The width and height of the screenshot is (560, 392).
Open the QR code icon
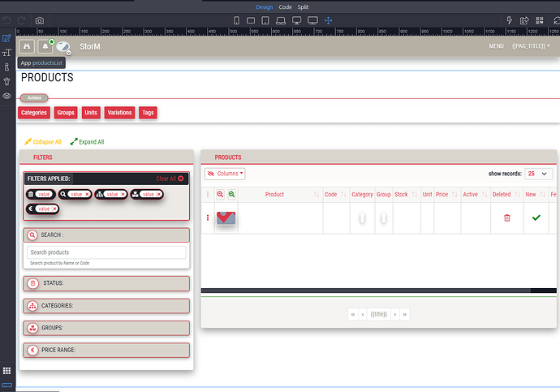539,21
